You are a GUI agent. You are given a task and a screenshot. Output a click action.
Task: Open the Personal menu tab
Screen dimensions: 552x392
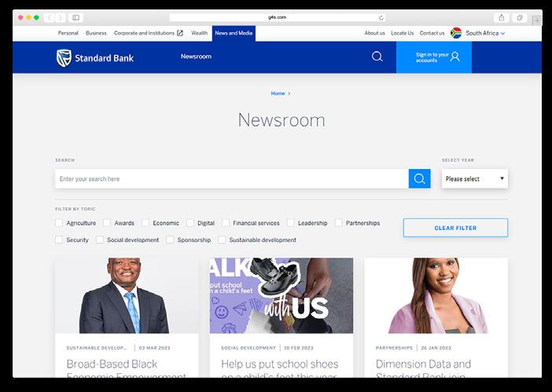click(x=68, y=33)
